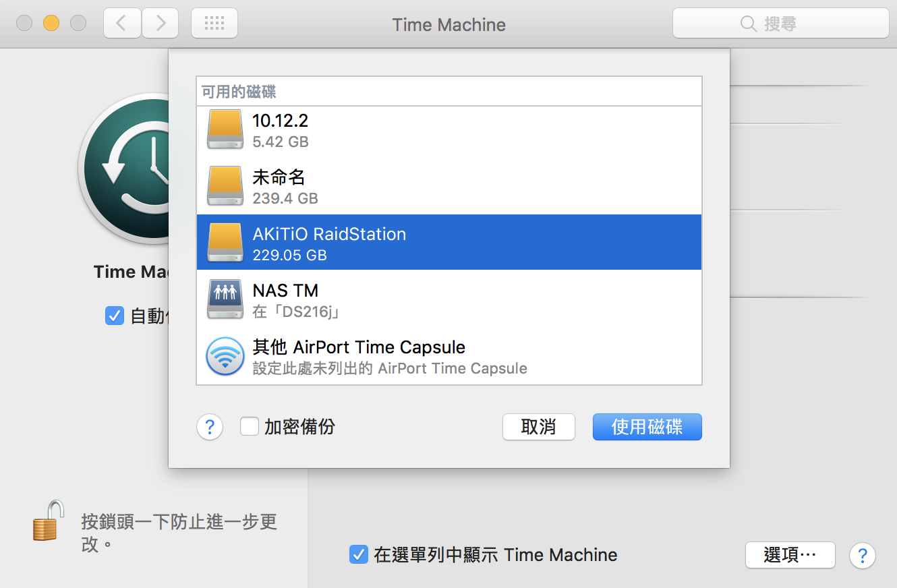Click the NAS TM network share icon
897x588 pixels.
(x=225, y=299)
